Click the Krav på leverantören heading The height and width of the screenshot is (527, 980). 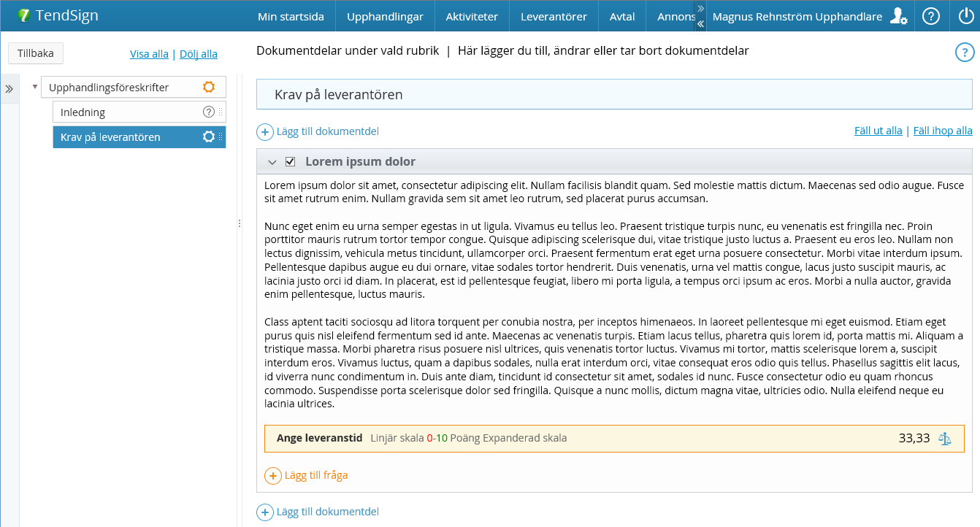pos(339,95)
